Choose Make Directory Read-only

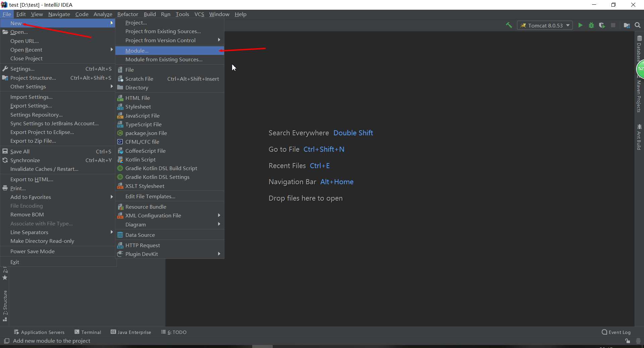[58, 241]
